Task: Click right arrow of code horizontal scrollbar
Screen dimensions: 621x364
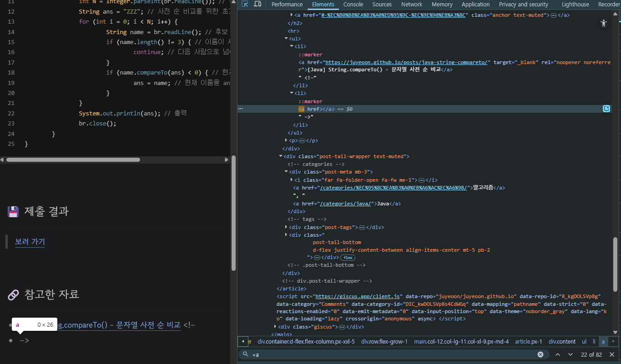Action: point(227,160)
